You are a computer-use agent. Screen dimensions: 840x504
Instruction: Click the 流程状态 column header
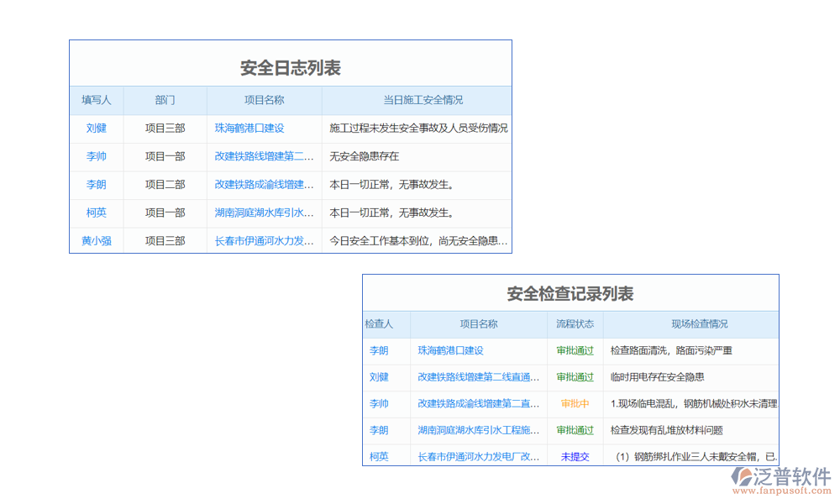(x=575, y=324)
